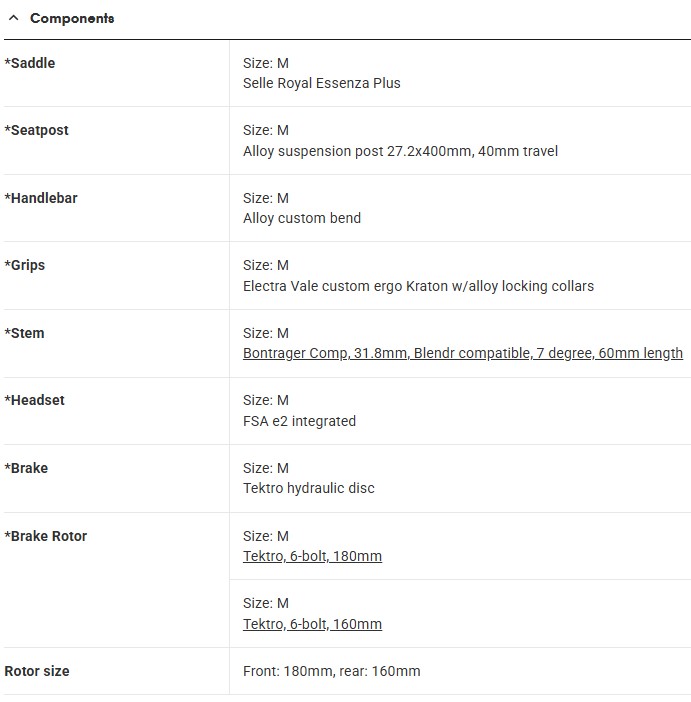691x702 pixels.
Task: Select the *Headset row label
Action: click(35, 400)
